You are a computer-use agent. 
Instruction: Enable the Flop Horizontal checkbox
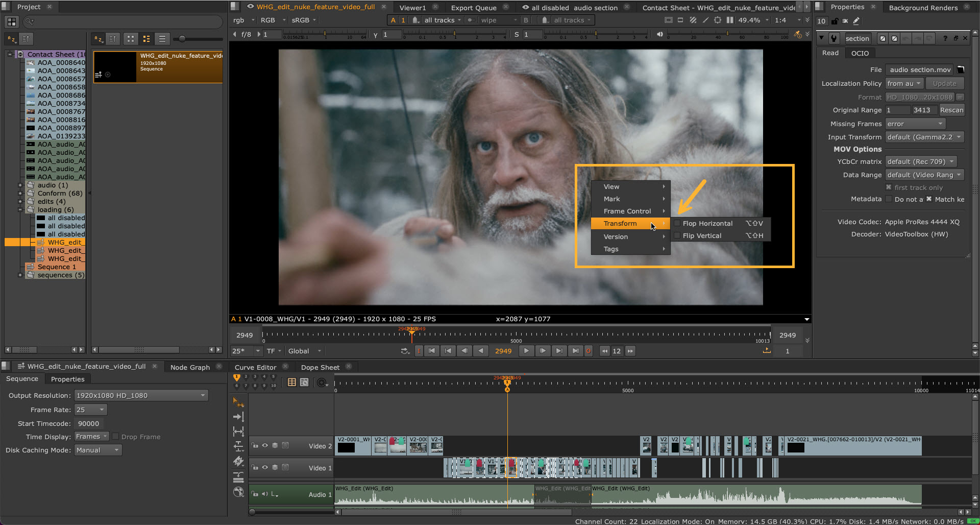tap(677, 224)
